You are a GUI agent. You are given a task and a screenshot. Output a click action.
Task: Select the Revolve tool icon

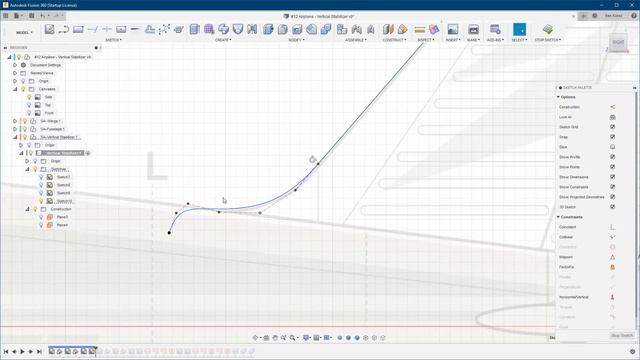(223, 29)
